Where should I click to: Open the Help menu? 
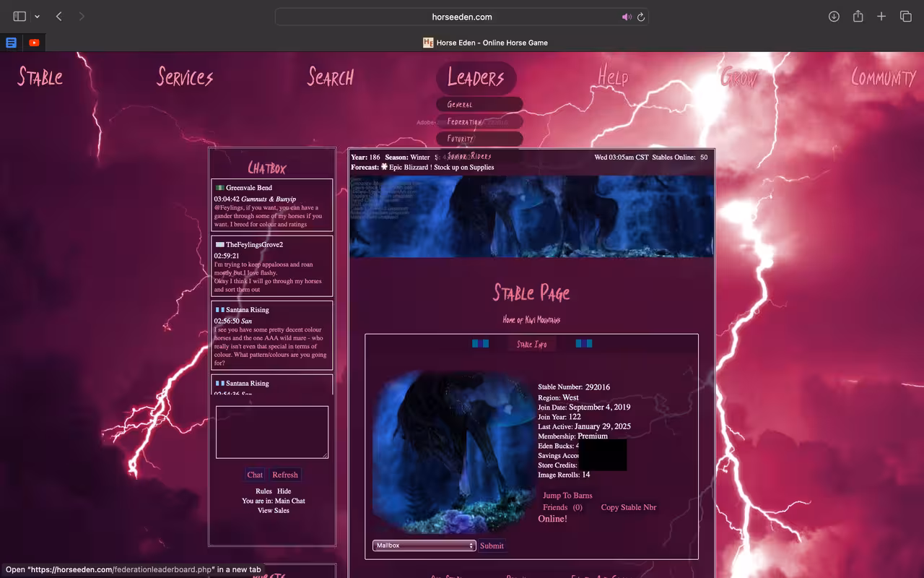[x=613, y=77]
